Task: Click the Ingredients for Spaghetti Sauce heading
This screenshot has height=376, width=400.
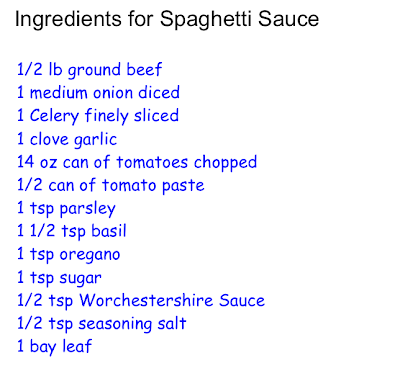Action: [167, 20]
